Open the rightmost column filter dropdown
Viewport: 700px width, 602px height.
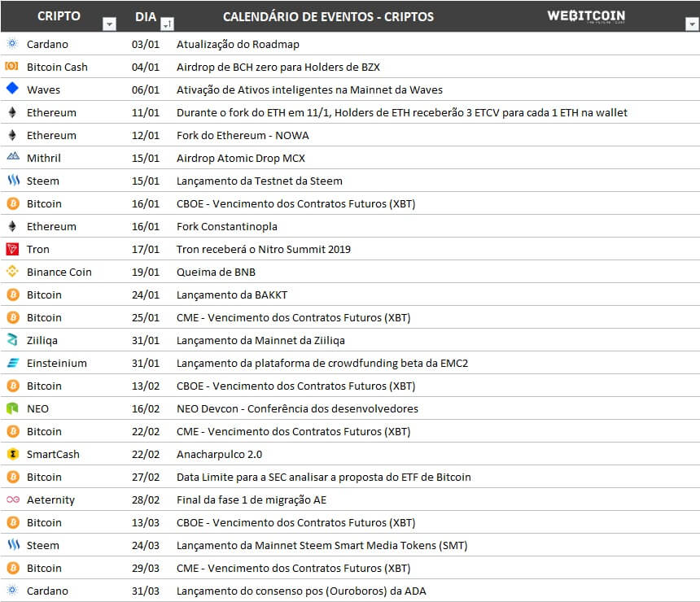point(692,24)
